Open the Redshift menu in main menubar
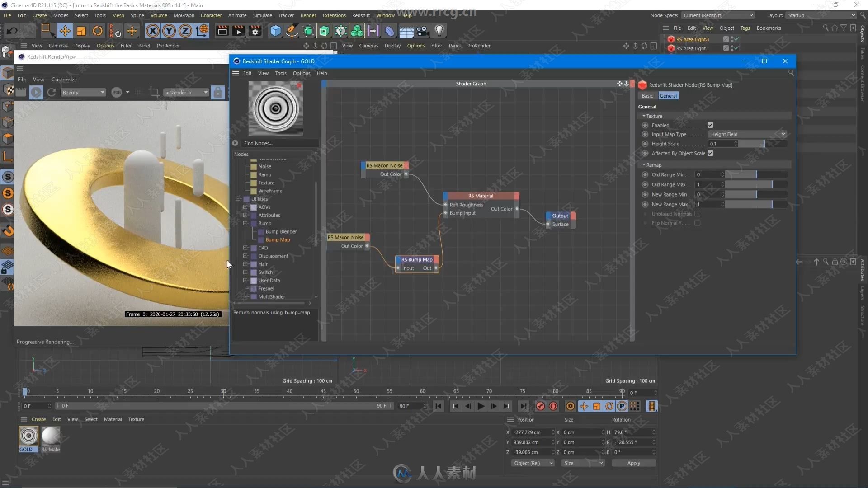The width and height of the screenshot is (868, 488). (361, 15)
